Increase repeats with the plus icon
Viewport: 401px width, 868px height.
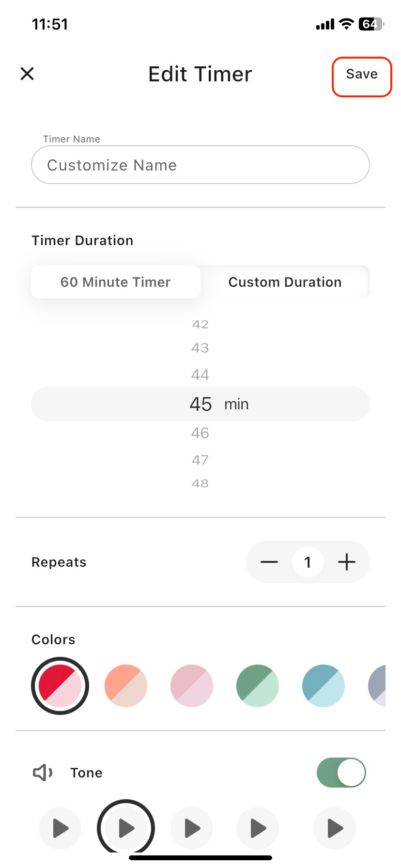pos(347,562)
